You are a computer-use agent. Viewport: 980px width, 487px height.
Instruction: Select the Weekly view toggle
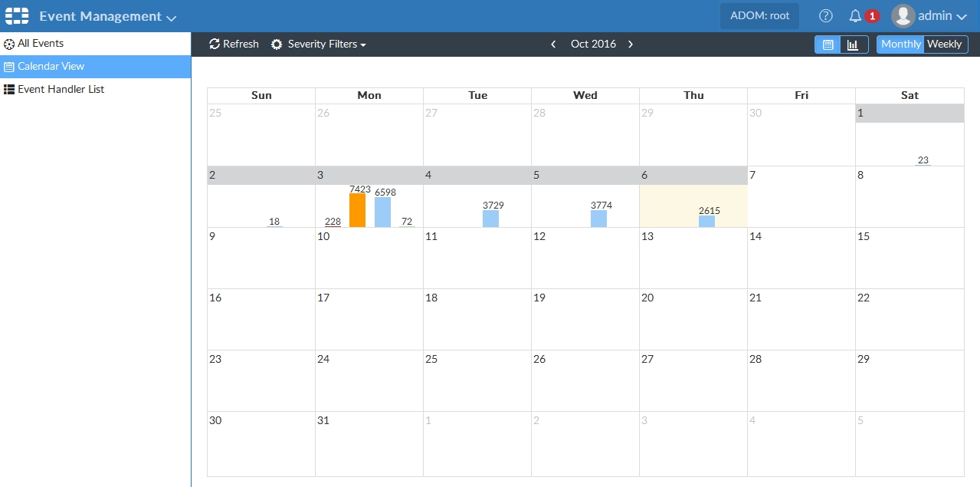[945, 44]
